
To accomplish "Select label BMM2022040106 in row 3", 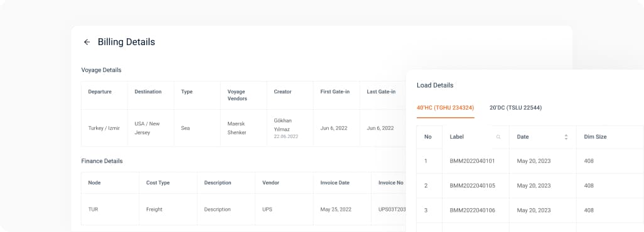I will tap(472, 210).
